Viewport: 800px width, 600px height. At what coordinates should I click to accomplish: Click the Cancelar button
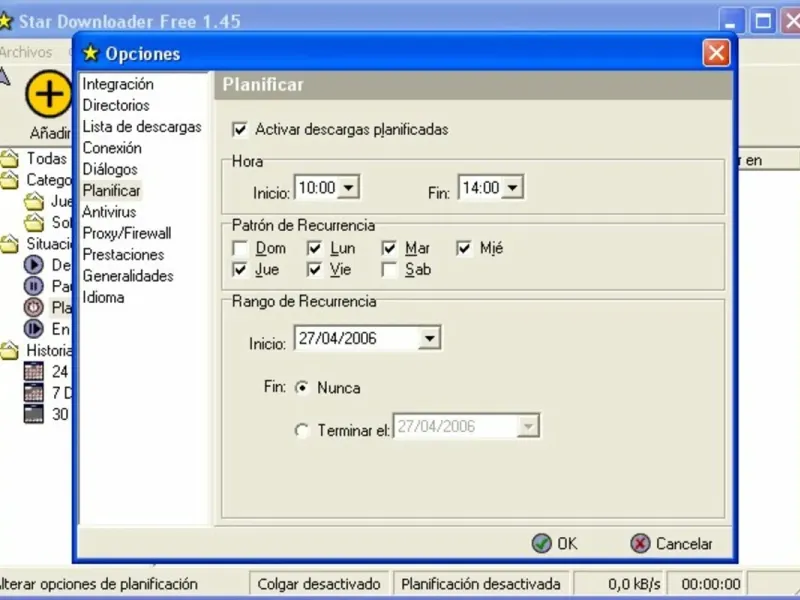pyautogui.click(x=671, y=543)
